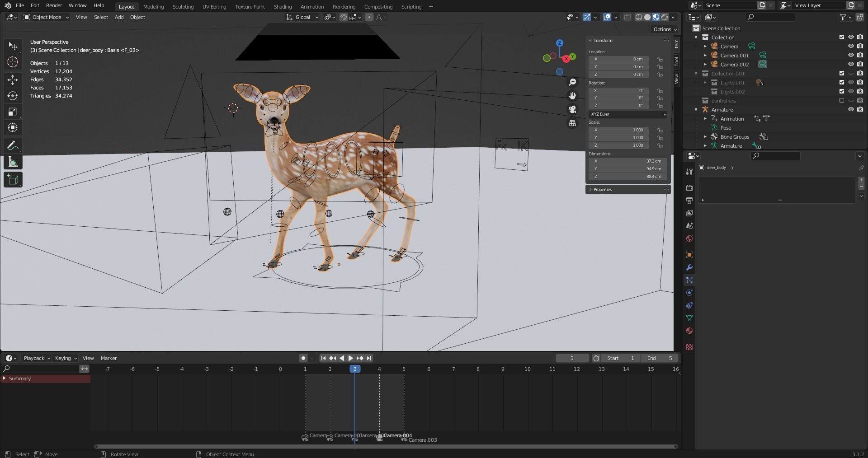The height and width of the screenshot is (458, 868).
Task: Open the XYZ Euler rotation mode dropdown
Action: 628,114
